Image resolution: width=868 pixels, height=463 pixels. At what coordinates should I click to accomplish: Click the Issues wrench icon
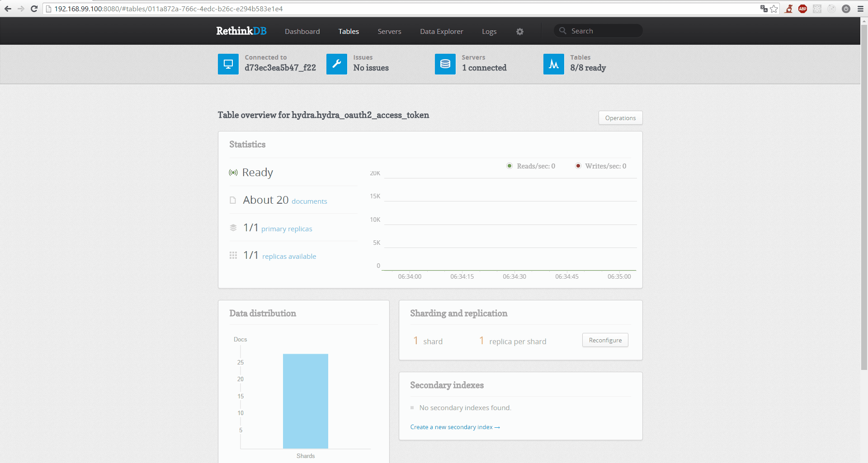[337, 64]
